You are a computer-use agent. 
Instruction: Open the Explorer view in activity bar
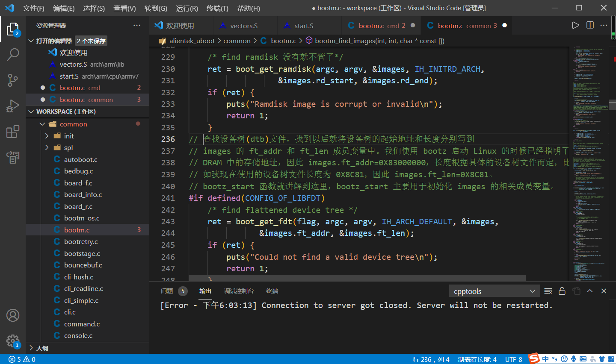[x=13, y=29]
